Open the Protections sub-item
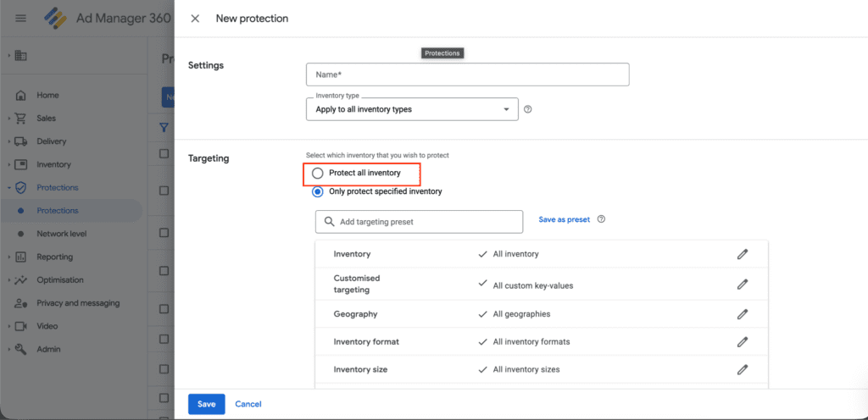The width and height of the screenshot is (868, 420). click(x=58, y=211)
